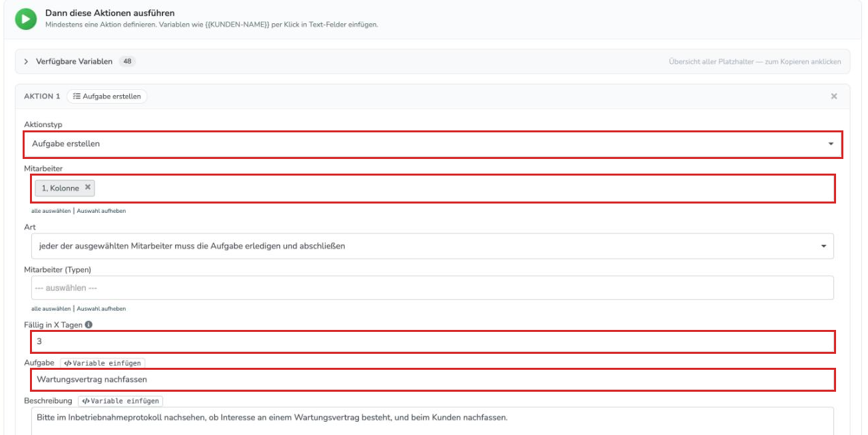Click Auswahl aufheben under Mitarbeiter
This screenshot has height=435, width=868.
tap(101, 211)
